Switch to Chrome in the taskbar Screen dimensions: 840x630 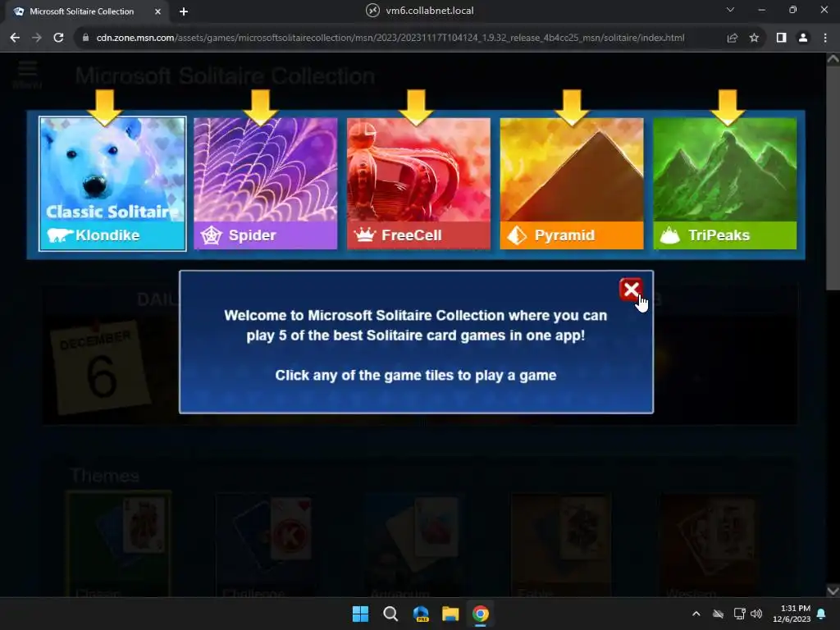tap(481, 614)
